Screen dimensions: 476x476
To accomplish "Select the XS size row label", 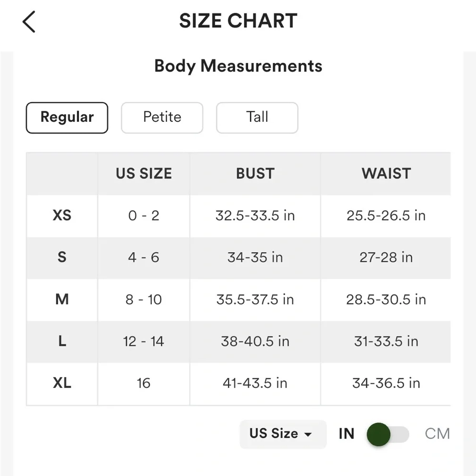I will pos(62,216).
